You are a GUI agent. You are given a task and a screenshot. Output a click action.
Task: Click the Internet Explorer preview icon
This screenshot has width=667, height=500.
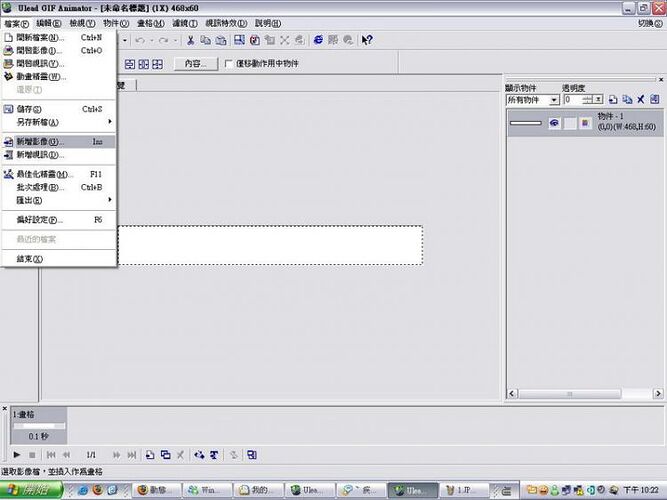pyautogui.click(x=318, y=40)
